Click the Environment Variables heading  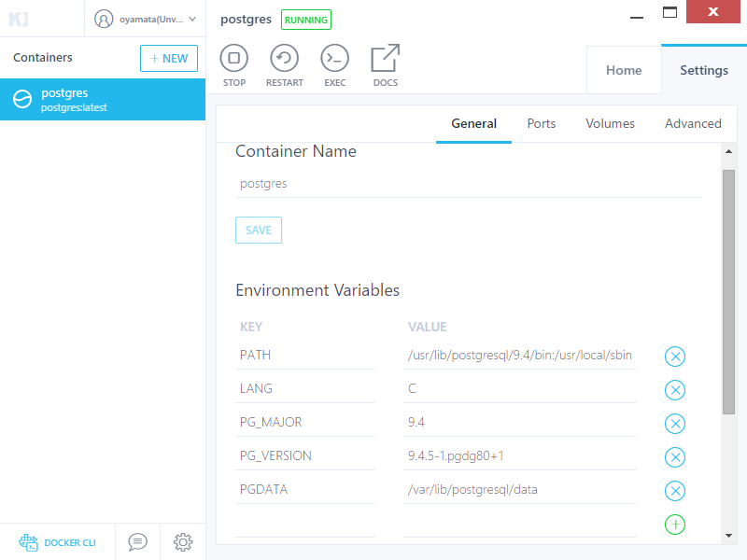[317, 290]
